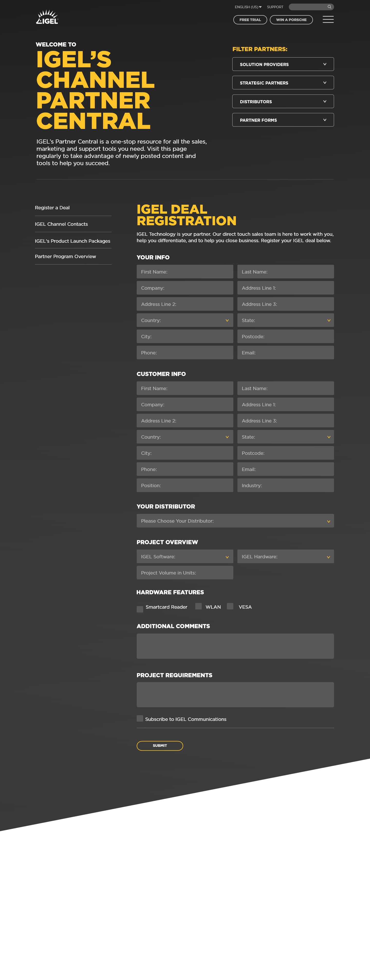Open the IGEL Hardware dropdown
Image resolution: width=370 pixels, height=980 pixels.
[285, 557]
